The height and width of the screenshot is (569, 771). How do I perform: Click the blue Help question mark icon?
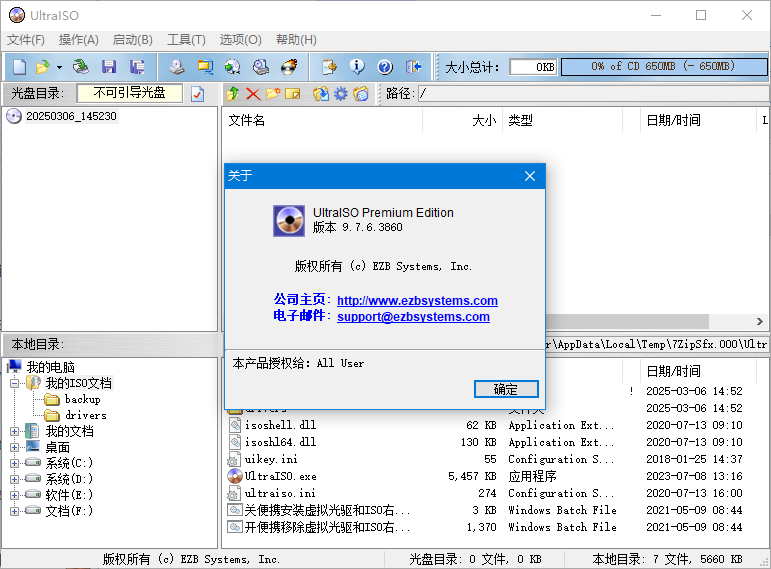coord(385,66)
